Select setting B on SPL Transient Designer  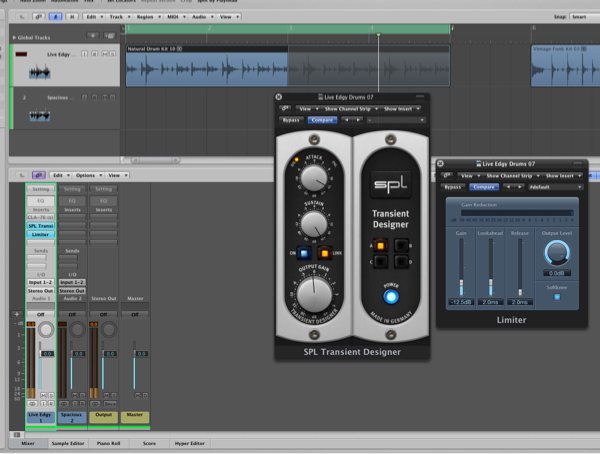tap(401, 246)
